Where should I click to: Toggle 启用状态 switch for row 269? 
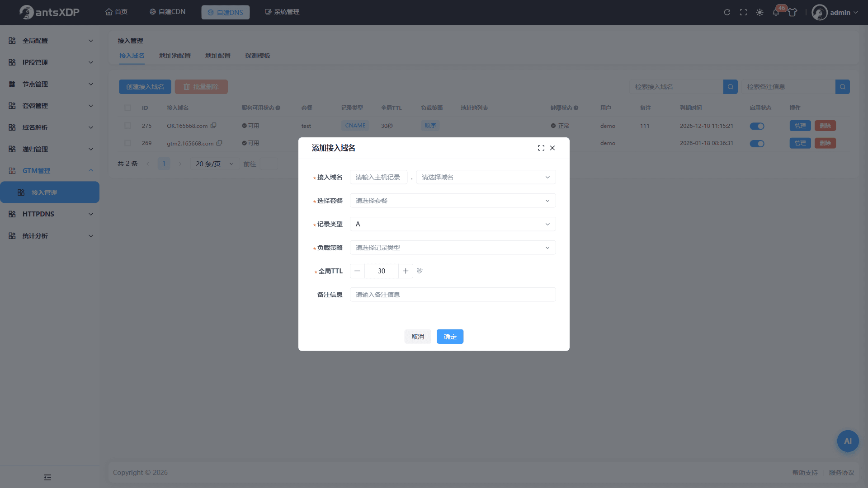tap(757, 144)
